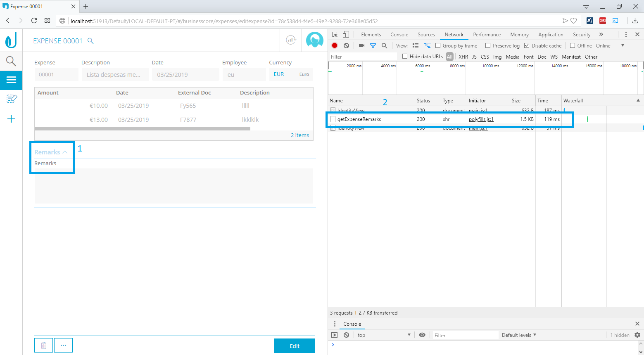644x355 pixels.
Task: Open DevTools customize three-dot menu
Action: click(626, 34)
